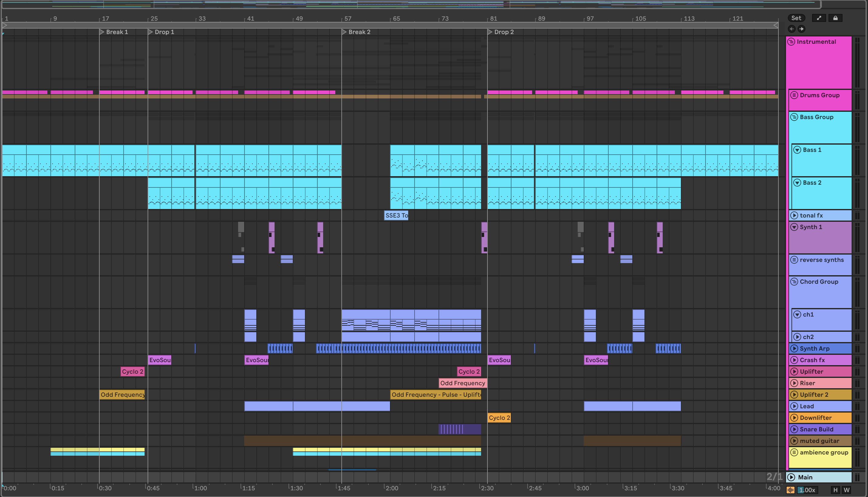Collapse the Bass 1 track
Screen dimensions: 868x497
[797, 150]
